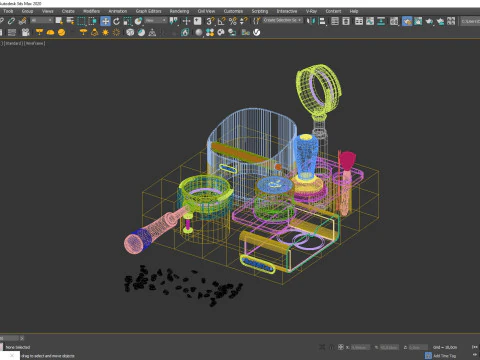Viewport: 480px width, 360px height.
Task: Toggle the Scene Explorer
Action: (x=335, y=21)
